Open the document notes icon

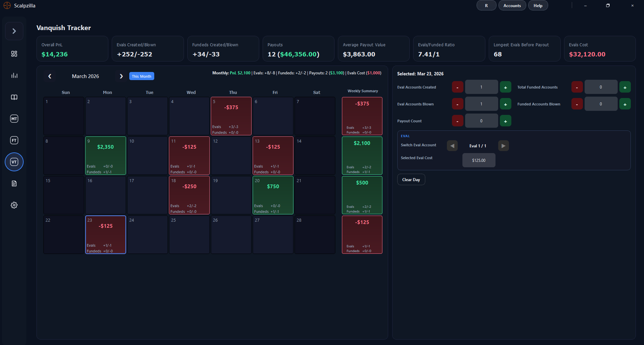[14, 183]
